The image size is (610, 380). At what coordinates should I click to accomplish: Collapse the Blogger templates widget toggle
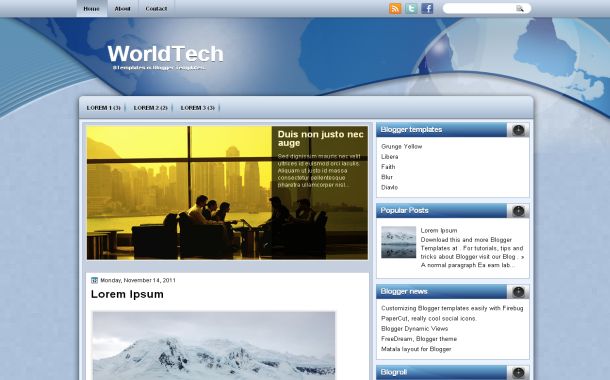(x=518, y=130)
